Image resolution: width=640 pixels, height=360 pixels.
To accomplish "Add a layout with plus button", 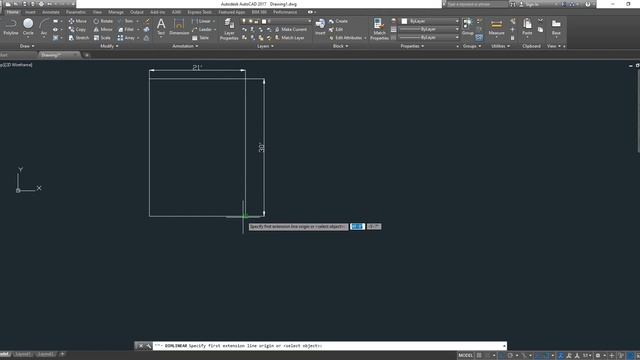I will click(62, 354).
